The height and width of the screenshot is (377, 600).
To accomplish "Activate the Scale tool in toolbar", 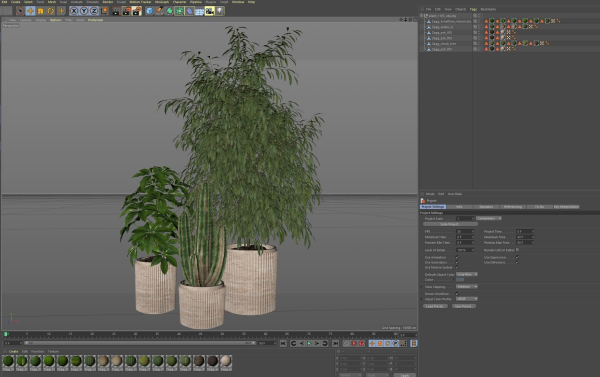I will pos(41,11).
